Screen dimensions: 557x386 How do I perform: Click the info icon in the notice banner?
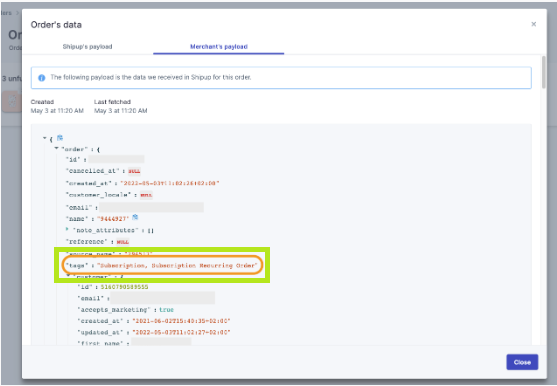(x=42, y=78)
